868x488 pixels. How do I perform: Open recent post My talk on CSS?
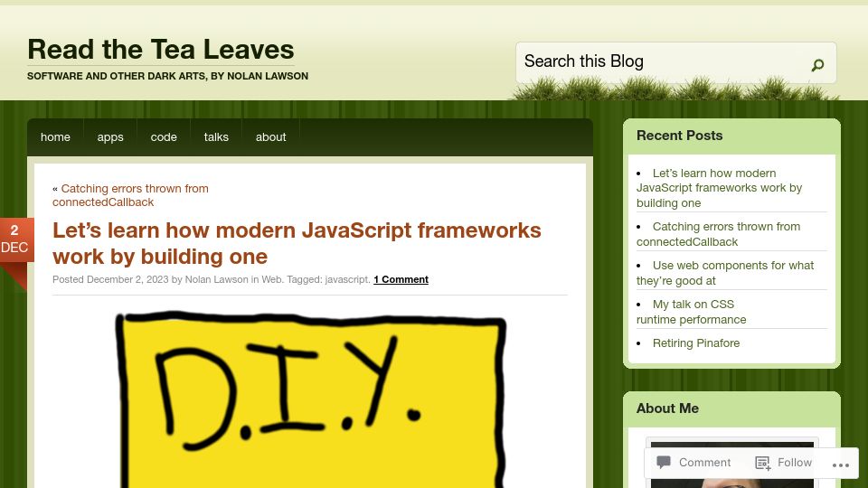(x=692, y=312)
